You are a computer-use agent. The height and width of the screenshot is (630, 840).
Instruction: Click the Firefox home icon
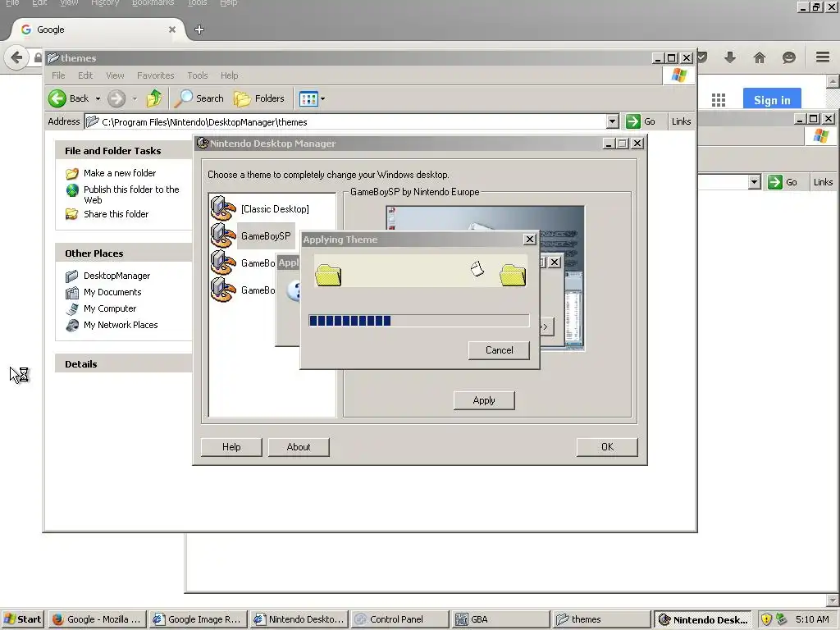coord(759,57)
